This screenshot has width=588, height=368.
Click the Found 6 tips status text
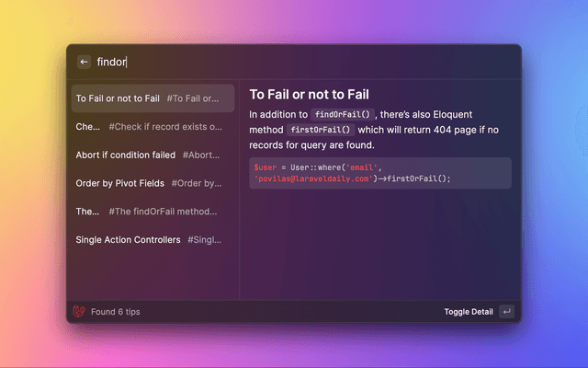(116, 312)
